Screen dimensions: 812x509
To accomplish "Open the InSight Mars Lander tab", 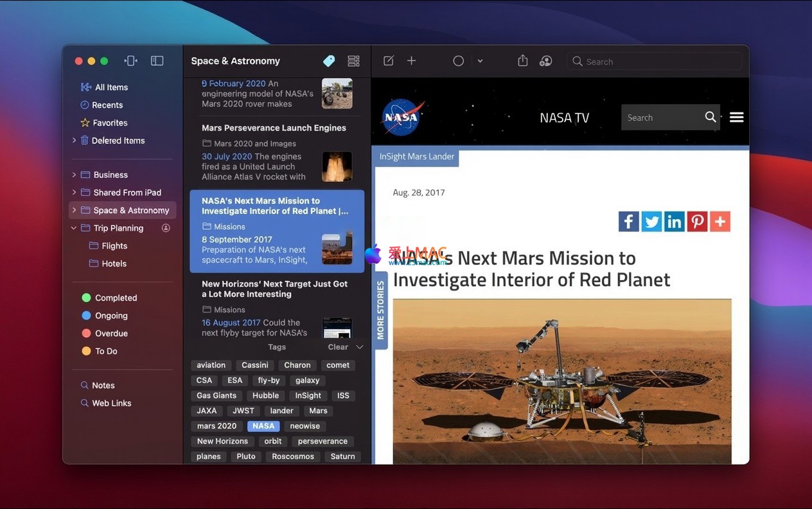I will pos(416,157).
